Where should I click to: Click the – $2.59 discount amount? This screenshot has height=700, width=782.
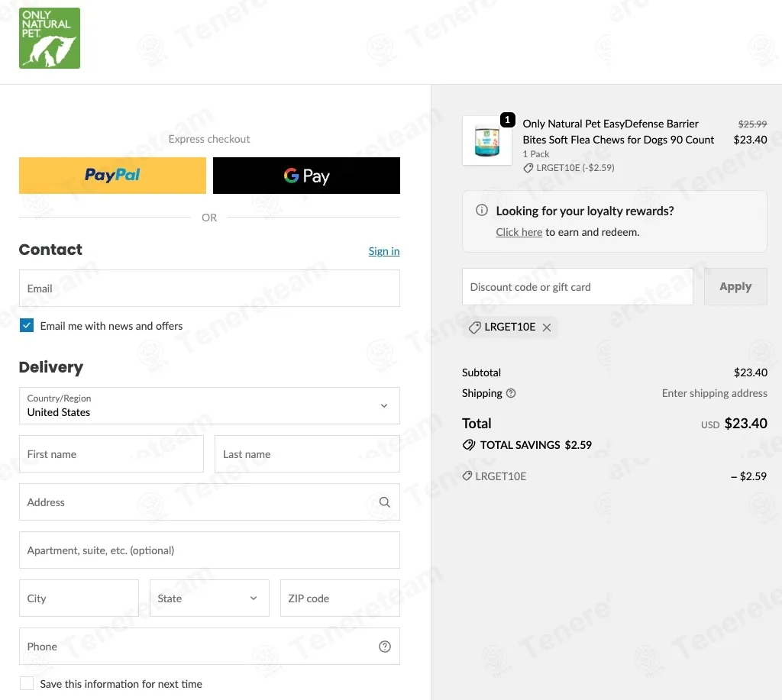coord(748,476)
